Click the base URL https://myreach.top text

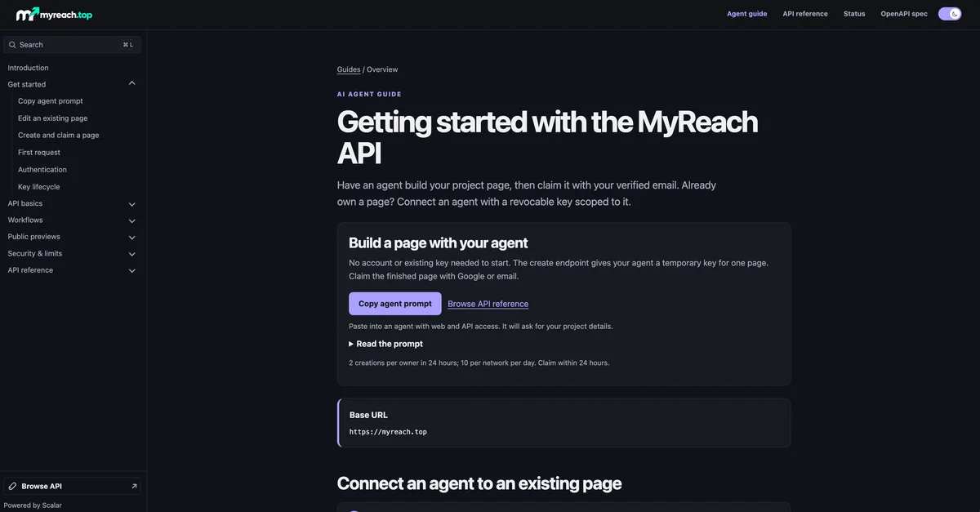click(x=388, y=432)
